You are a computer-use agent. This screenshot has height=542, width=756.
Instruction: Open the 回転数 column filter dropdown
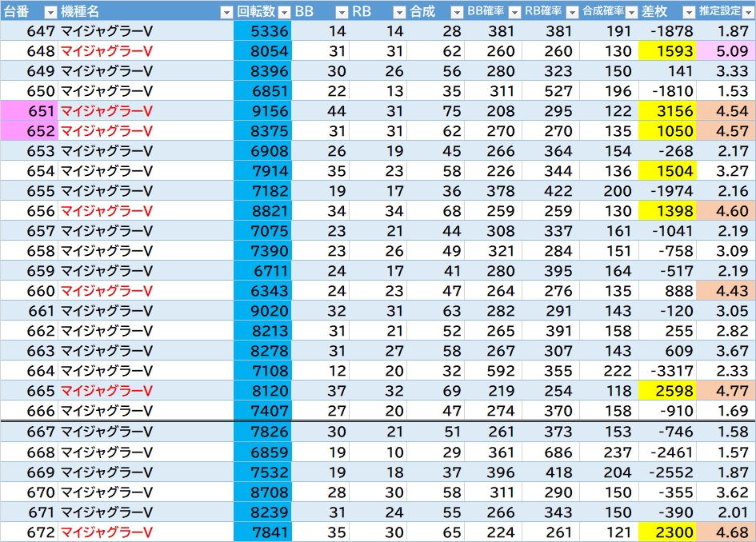(285, 12)
